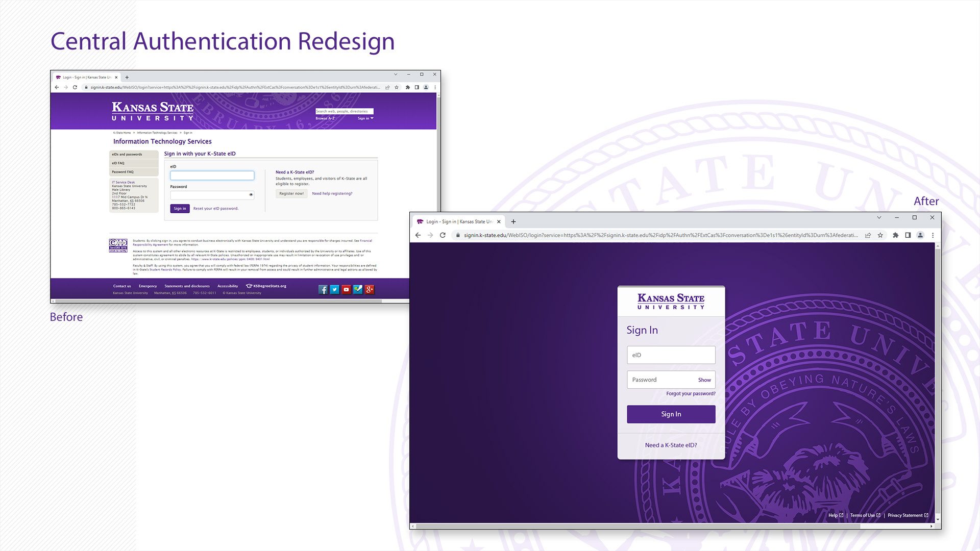Screen dimensions: 980x551
Task: Open the Need a K-State eID? link in After page
Action: point(671,445)
